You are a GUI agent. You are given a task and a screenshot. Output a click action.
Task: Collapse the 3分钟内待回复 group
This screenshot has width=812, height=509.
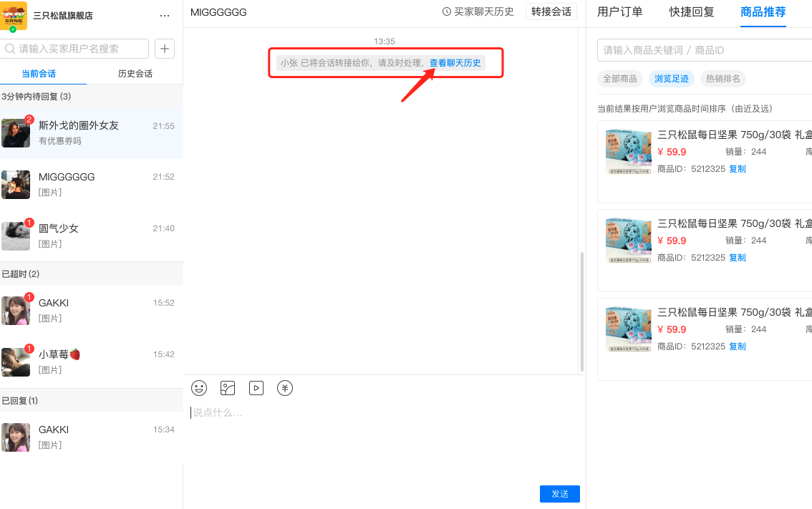pos(37,97)
